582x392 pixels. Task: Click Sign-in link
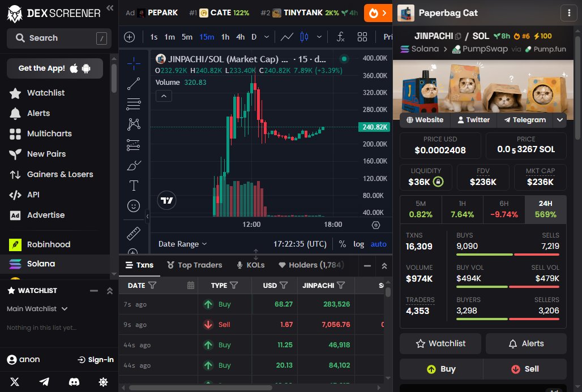pyautogui.click(x=96, y=360)
